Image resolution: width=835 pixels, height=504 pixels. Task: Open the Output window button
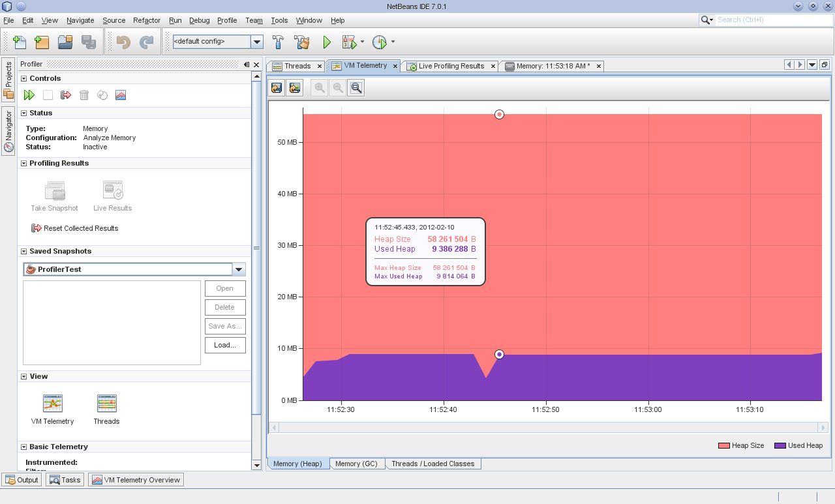pos(22,480)
